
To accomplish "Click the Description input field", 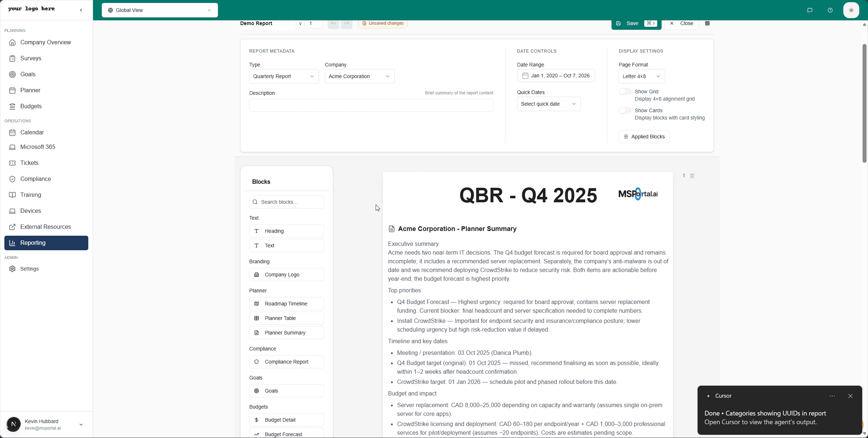I will (x=371, y=105).
